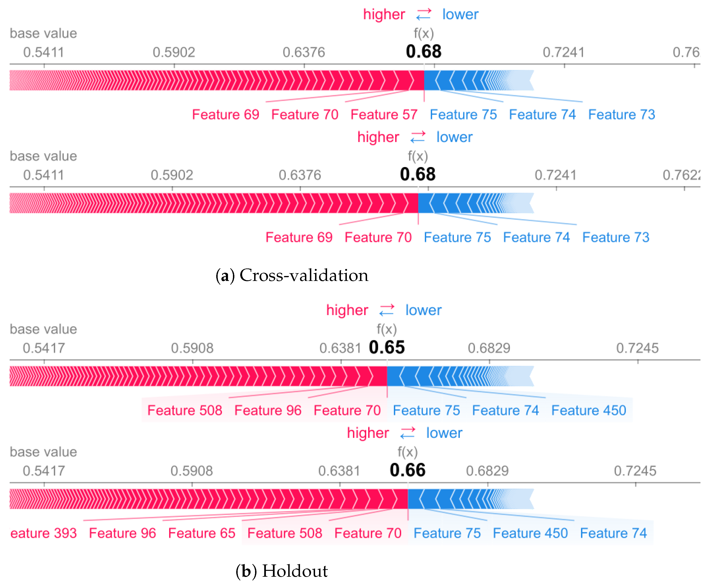Click Feature 508 label left of Feature 96

tap(185, 410)
